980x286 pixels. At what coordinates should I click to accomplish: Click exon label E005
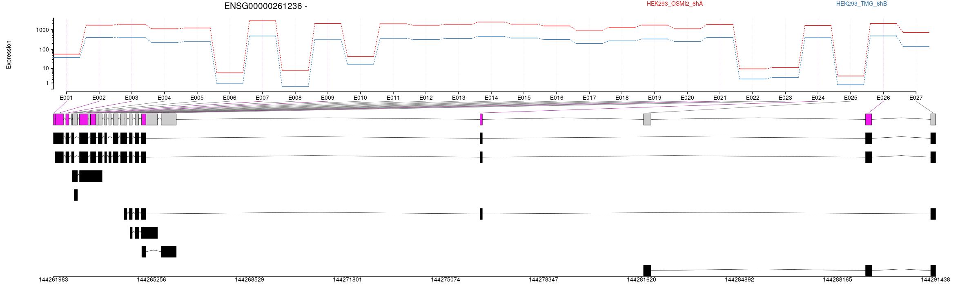(x=197, y=98)
